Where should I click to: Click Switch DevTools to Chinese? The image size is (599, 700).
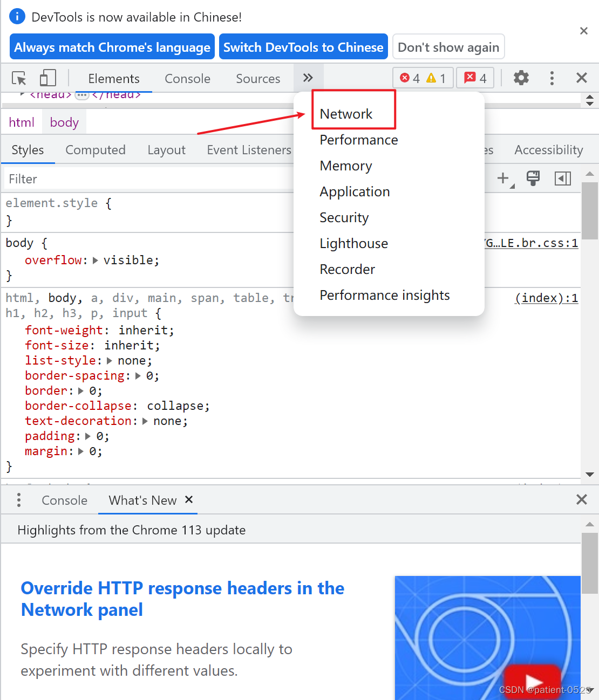coord(303,47)
